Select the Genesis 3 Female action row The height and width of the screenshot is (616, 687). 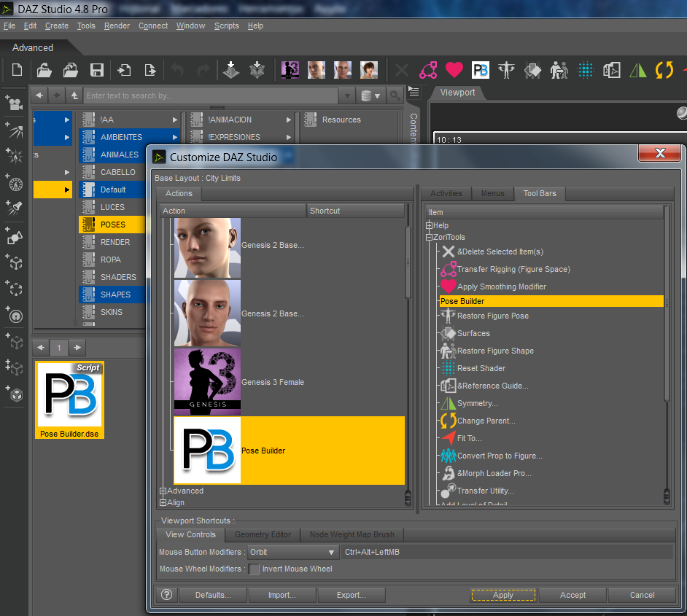(290, 382)
